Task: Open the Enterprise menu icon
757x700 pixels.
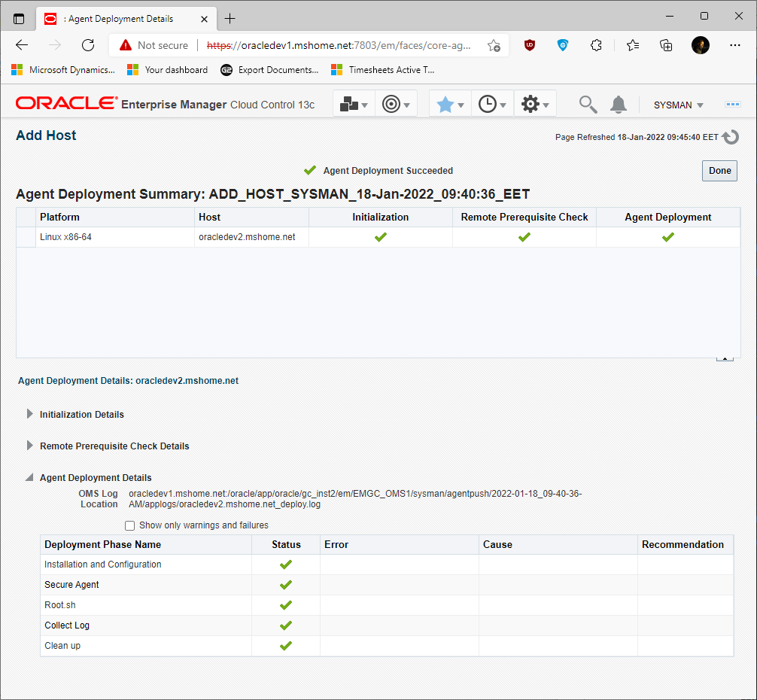Action: click(354, 105)
